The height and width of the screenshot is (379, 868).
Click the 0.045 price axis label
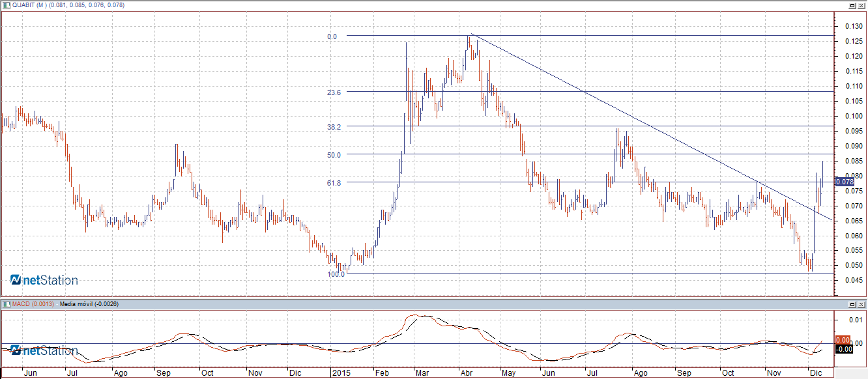tap(854, 281)
